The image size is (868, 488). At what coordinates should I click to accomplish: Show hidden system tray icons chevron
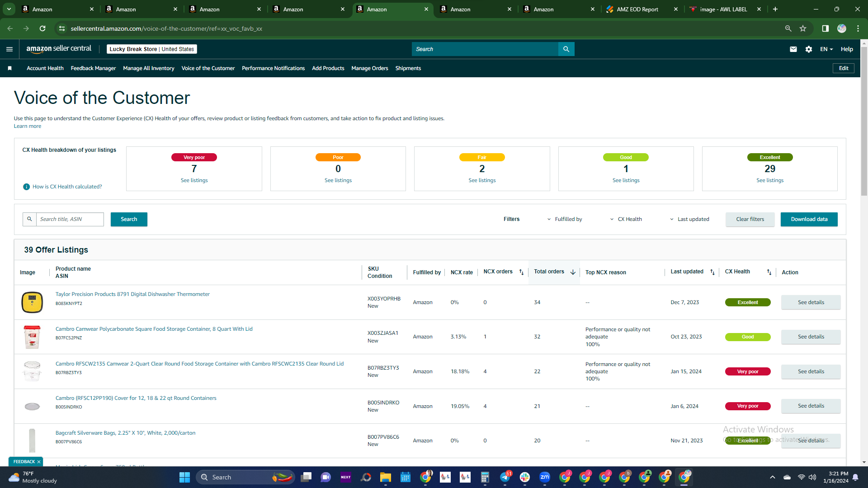(x=773, y=477)
